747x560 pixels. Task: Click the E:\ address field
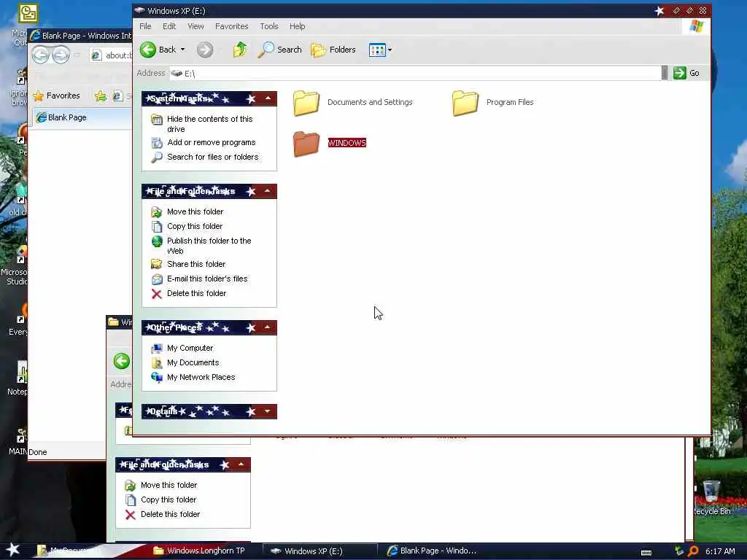pyautogui.click(x=414, y=74)
